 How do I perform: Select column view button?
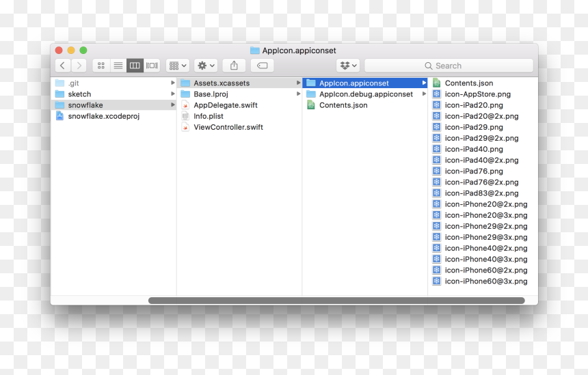[135, 66]
